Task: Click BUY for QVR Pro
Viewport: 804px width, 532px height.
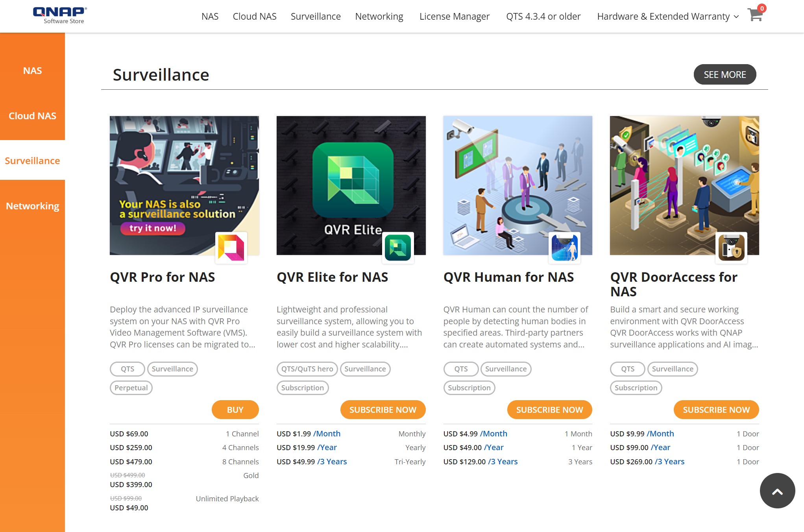Action: 235,410
